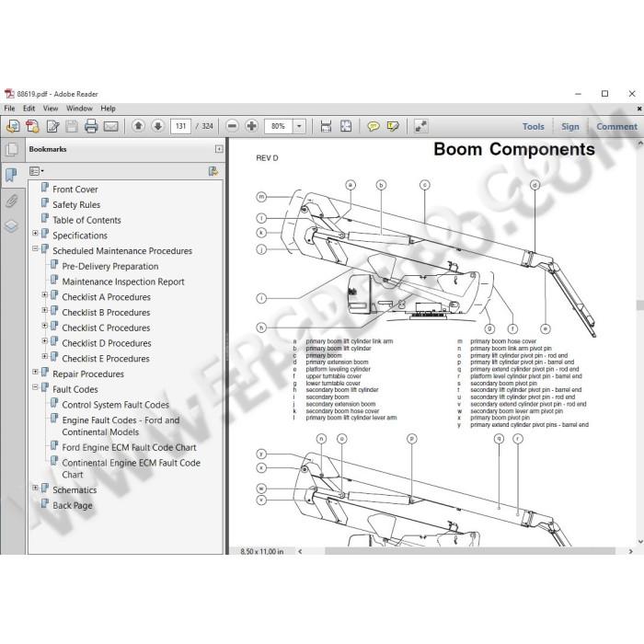
Task: Click the scroll right arrow
Action: pyautogui.click(x=630, y=551)
